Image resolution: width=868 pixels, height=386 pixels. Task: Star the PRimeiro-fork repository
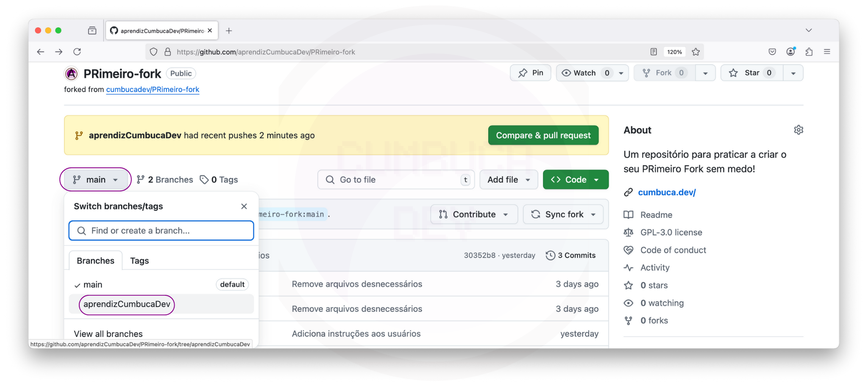[751, 73]
